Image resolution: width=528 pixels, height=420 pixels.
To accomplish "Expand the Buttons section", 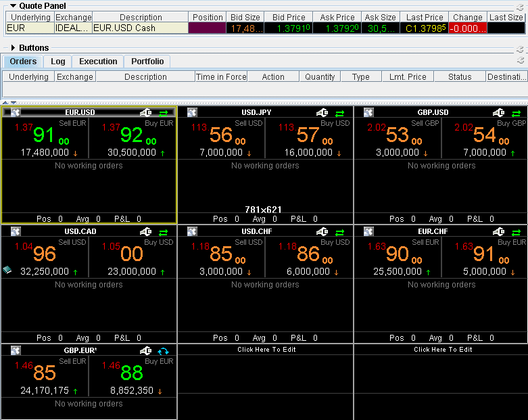I will pos(13,48).
